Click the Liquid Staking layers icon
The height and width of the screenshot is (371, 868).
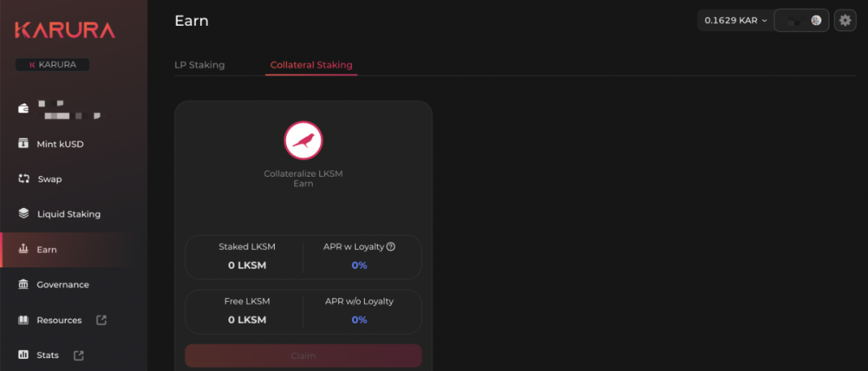pos(23,214)
